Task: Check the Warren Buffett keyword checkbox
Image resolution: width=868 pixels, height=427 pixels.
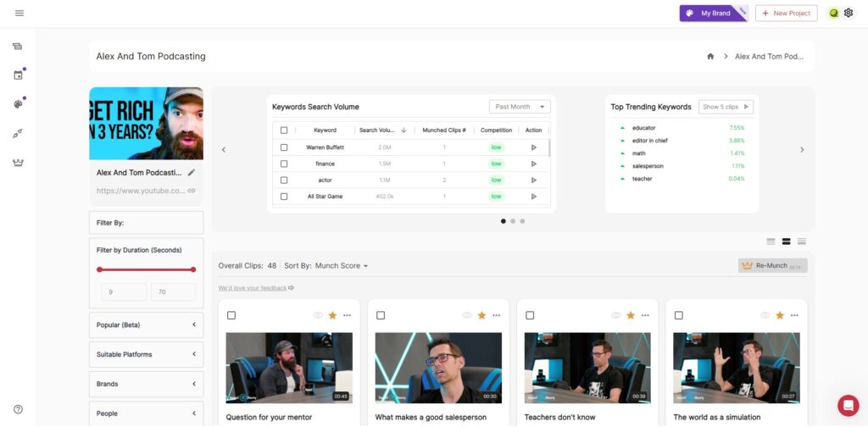Action: point(284,147)
